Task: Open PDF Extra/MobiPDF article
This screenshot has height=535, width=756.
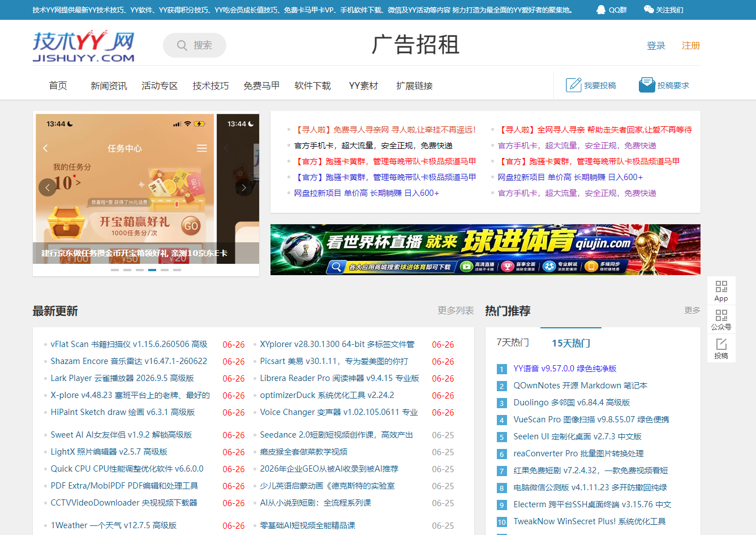Action: [124, 486]
